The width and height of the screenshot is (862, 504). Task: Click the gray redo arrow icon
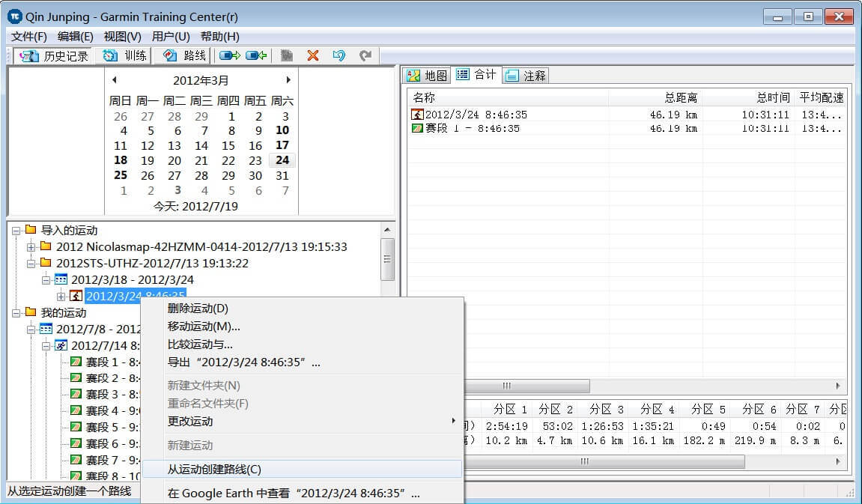(365, 55)
